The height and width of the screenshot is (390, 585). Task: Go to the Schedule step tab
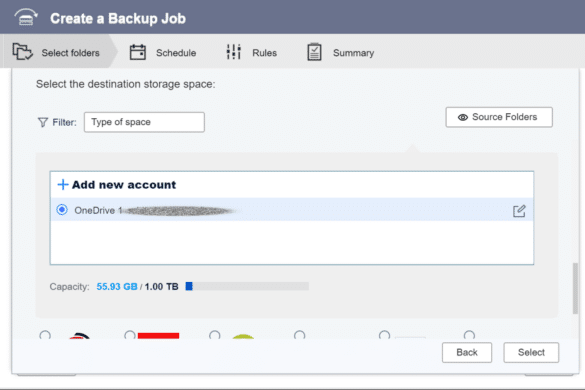[x=163, y=53]
